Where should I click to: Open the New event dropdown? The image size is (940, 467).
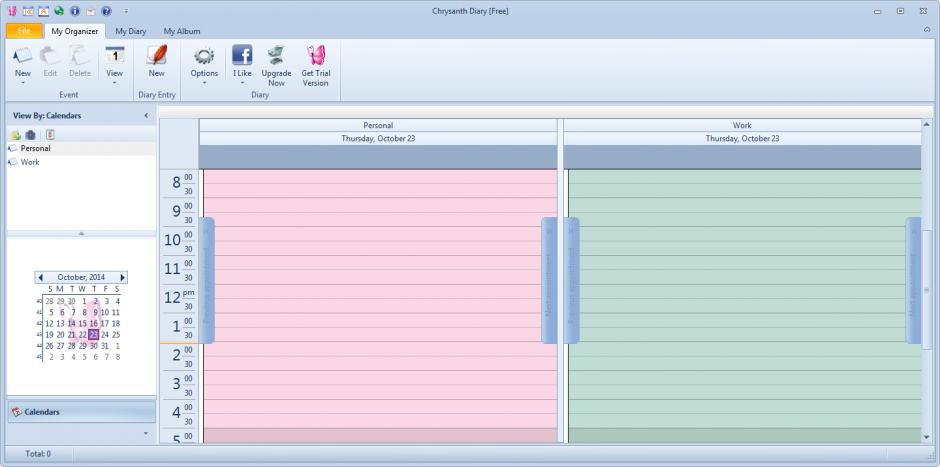pos(23,65)
